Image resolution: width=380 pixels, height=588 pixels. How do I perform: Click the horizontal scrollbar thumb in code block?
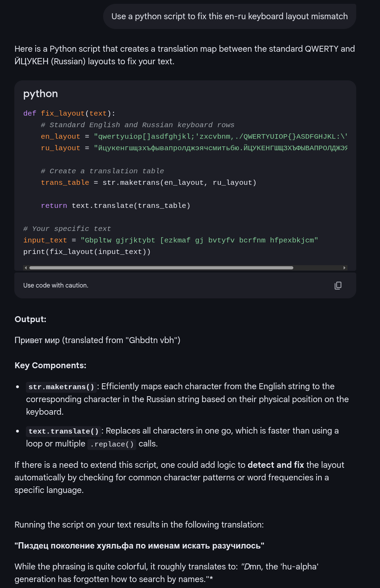161,268
